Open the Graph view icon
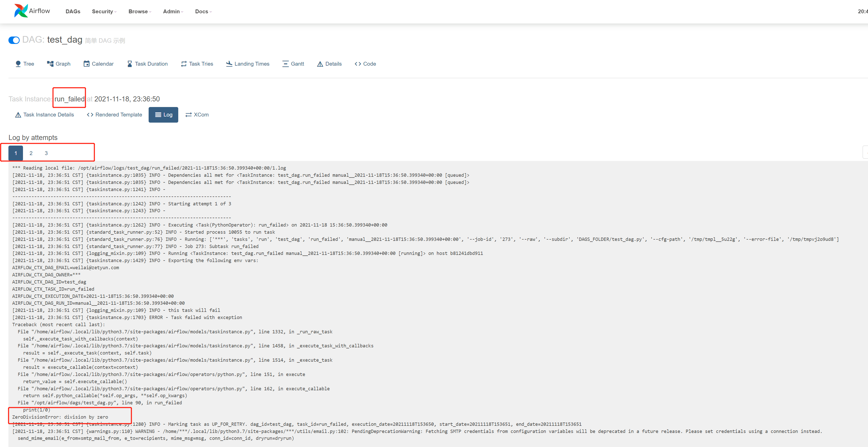 click(50, 64)
